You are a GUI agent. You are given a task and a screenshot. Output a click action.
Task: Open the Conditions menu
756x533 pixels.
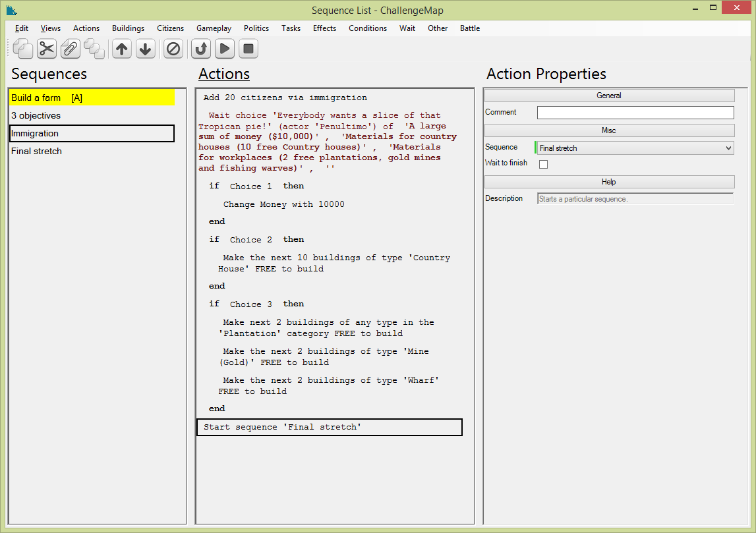pyautogui.click(x=368, y=28)
